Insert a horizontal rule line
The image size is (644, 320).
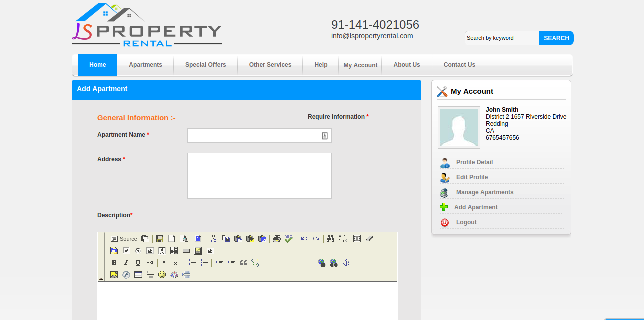150,275
